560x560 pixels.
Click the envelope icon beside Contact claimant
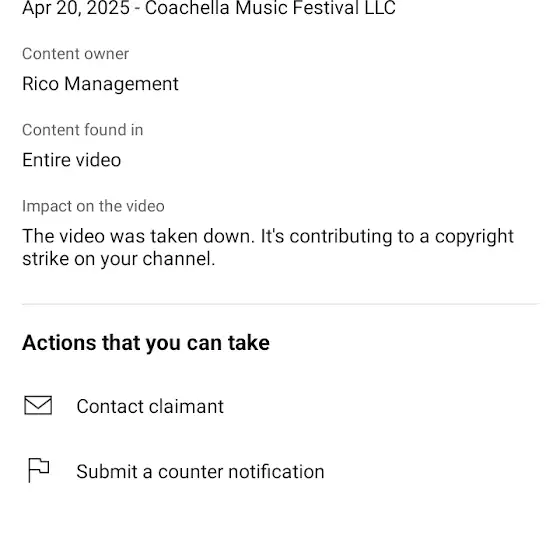click(38, 405)
